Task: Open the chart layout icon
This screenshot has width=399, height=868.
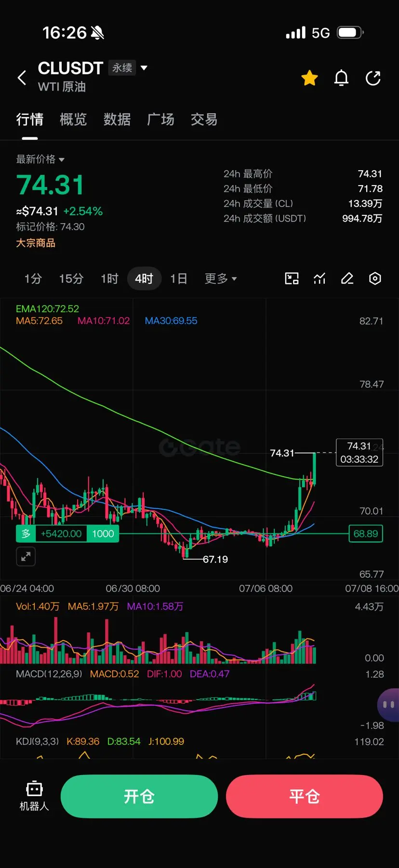Action: (x=292, y=279)
